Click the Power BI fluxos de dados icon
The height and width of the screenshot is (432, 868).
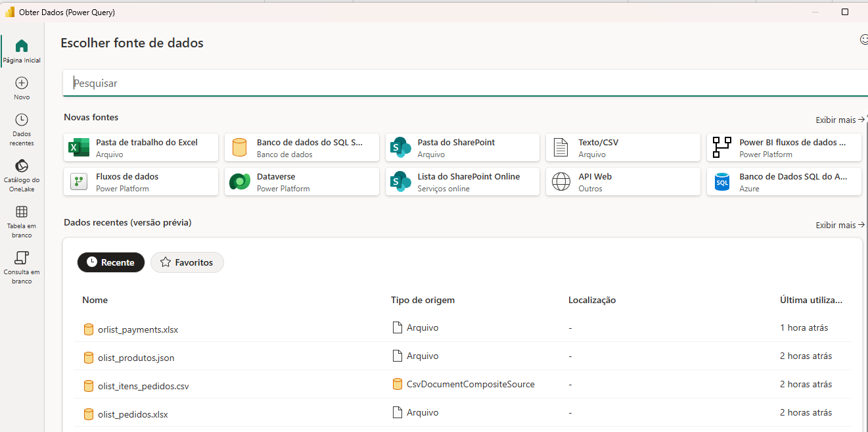[722, 148]
